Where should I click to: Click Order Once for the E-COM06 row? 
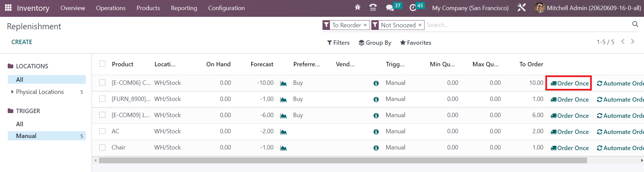[569, 83]
